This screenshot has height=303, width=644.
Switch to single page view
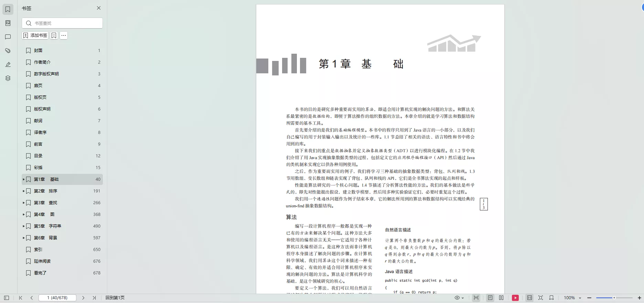490,298
